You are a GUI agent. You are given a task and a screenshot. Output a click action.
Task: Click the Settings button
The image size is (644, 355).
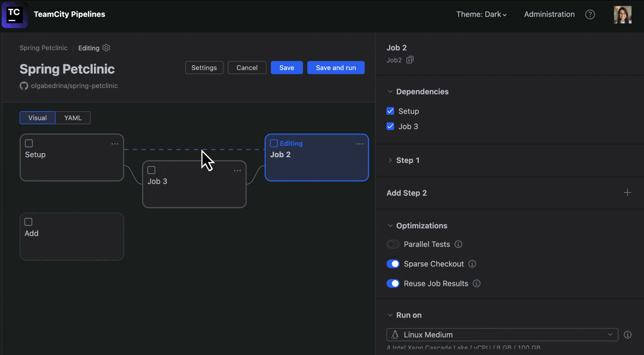pos(204,68)
